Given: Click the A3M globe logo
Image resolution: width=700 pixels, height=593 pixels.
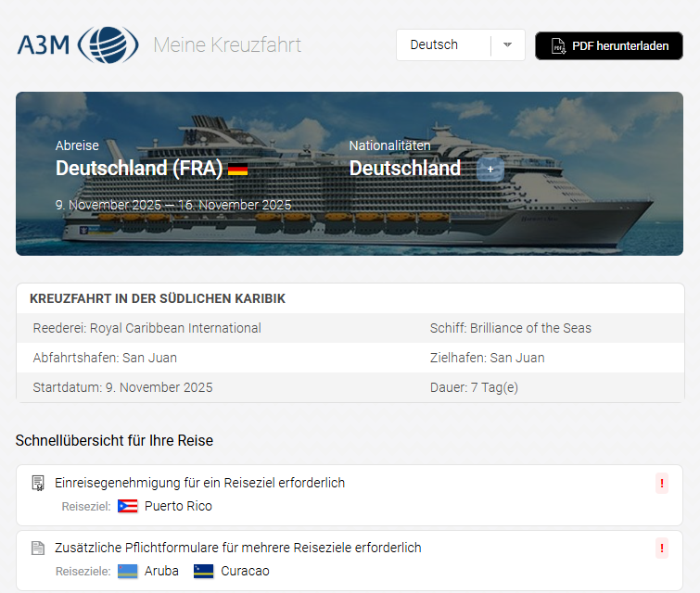Looking at the screenshot, I should [x=78, y=44].
